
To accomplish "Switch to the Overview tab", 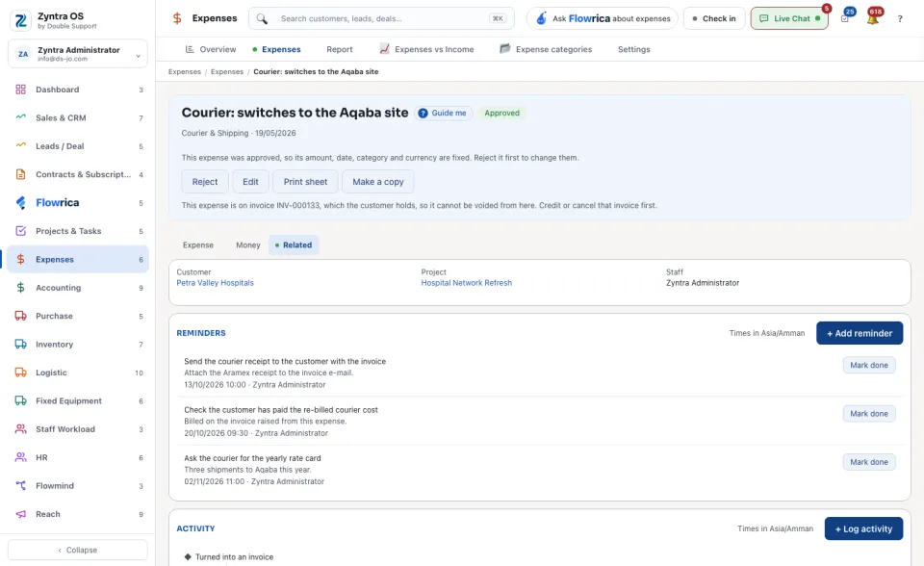I will [x=211, y=49].
